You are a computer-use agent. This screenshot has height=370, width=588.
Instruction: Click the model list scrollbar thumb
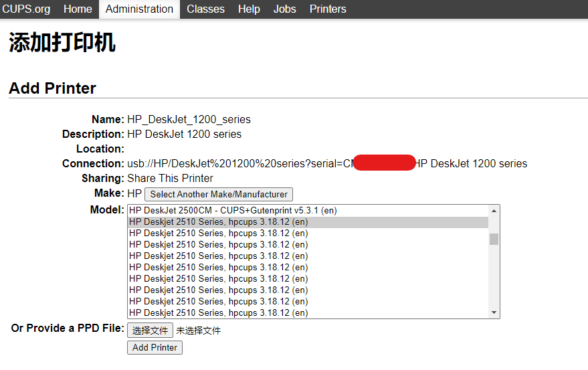click(494, 239)
